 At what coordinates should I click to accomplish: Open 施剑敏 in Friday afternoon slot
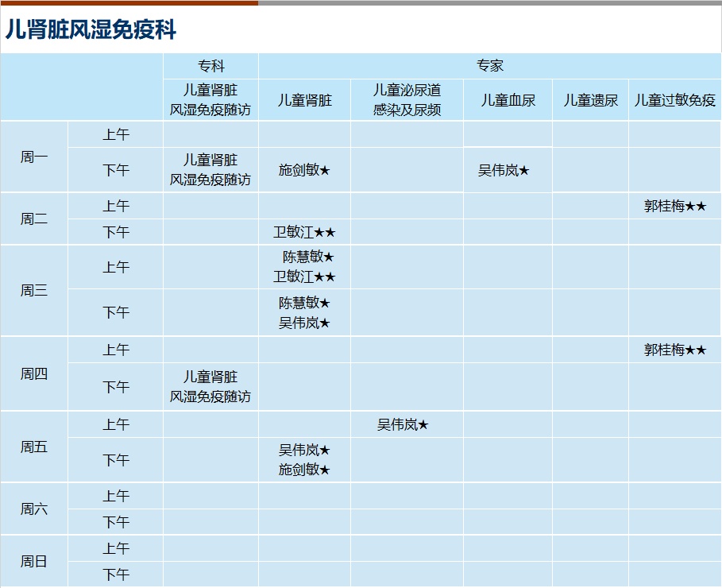(303, 470)
